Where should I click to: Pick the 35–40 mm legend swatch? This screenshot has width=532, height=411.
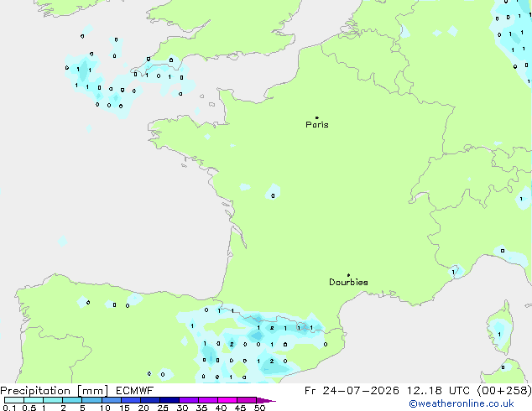point(207,400)
